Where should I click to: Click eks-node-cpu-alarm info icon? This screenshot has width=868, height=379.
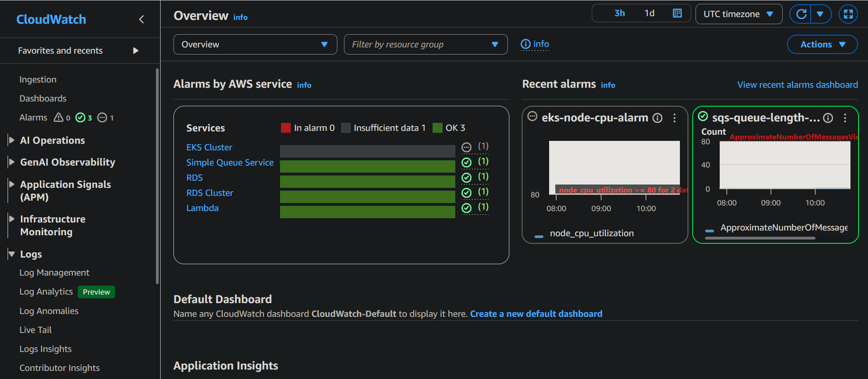pyautogui.click(x=658, y=118)
